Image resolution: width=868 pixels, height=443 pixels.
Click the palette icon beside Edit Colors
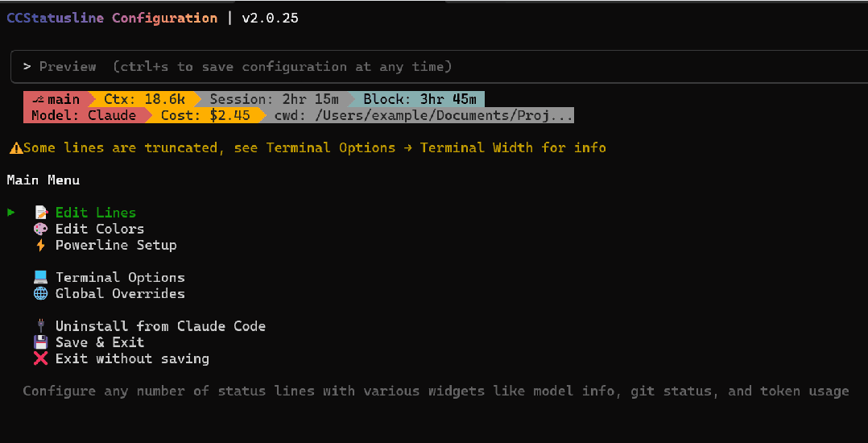pos(40,229)
